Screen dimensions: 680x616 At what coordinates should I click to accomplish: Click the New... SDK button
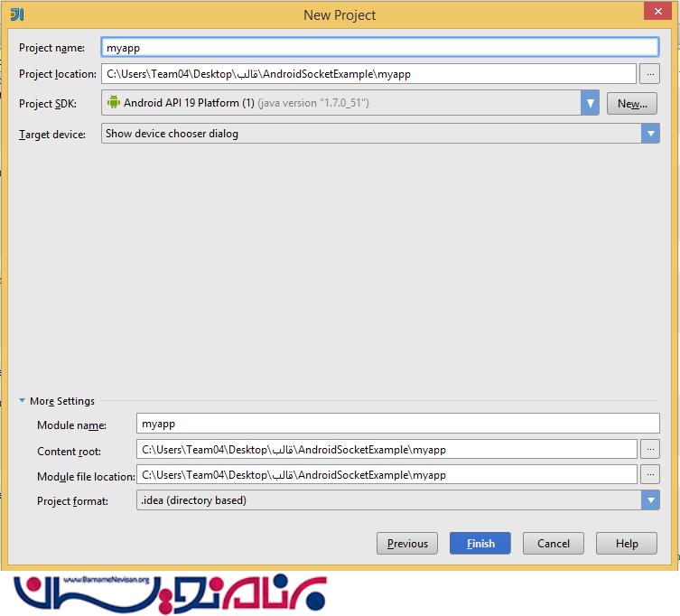click(x=631, y=104)
